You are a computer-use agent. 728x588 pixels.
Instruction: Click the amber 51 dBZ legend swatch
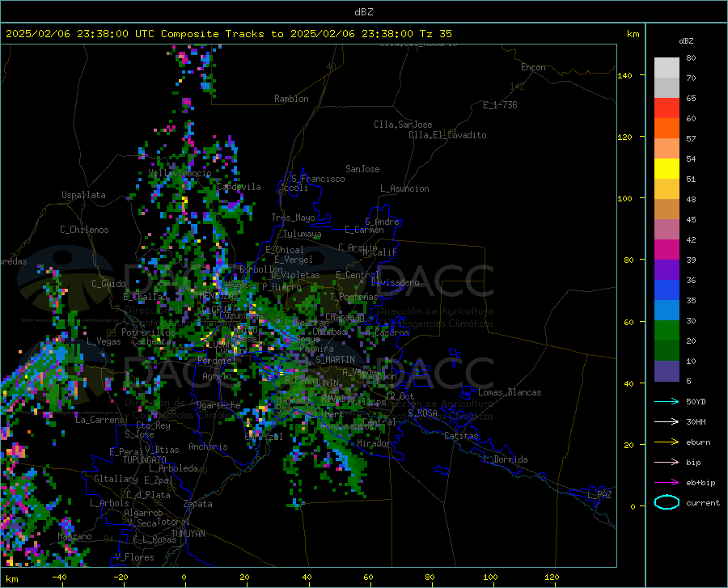point(667,189)
